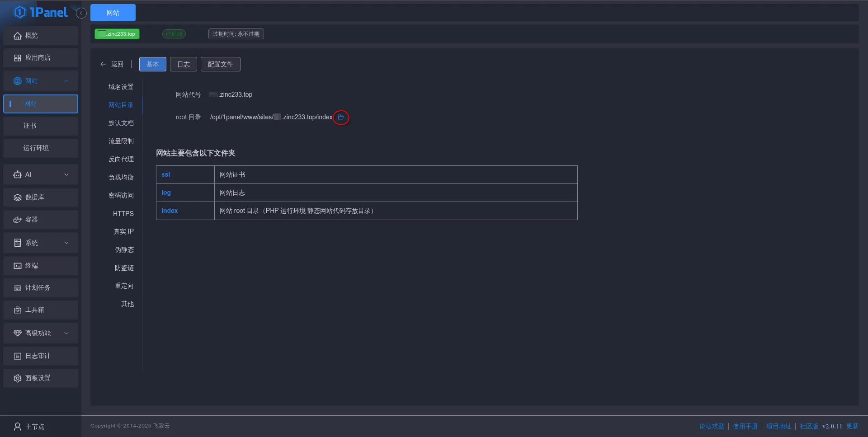Click the 过期时间 expiration tag
The width and height of the screenshot is (868, 437).
(x=236, y=34)
